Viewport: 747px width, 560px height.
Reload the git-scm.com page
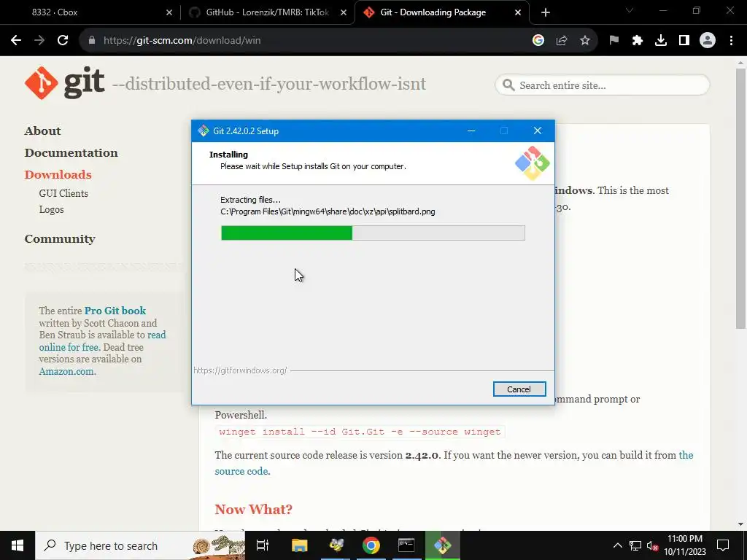point(63,41)
